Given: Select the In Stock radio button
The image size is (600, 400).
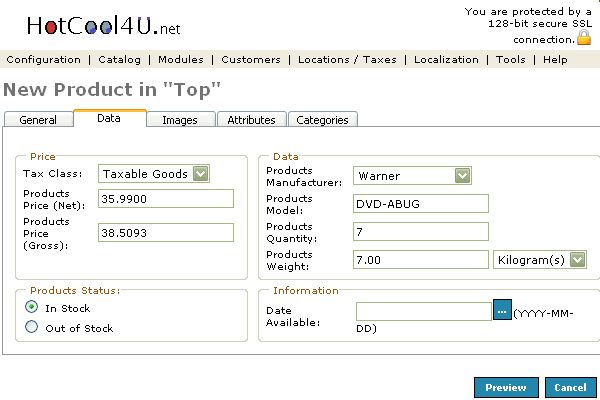Looking at the screenshot, I should 32,308.
